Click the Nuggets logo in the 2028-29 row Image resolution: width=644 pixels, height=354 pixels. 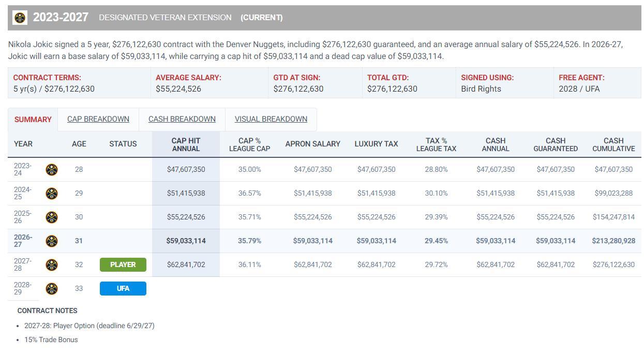tap(52, 288)
